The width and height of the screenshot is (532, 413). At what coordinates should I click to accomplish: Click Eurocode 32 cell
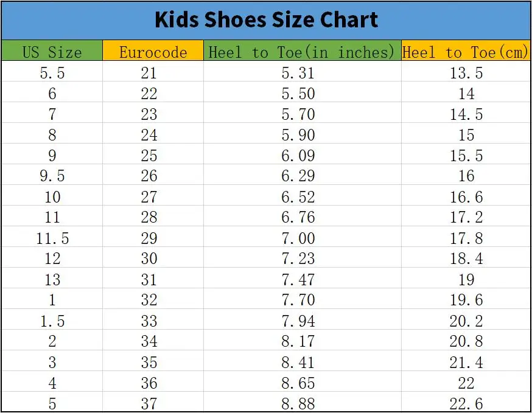149,300
